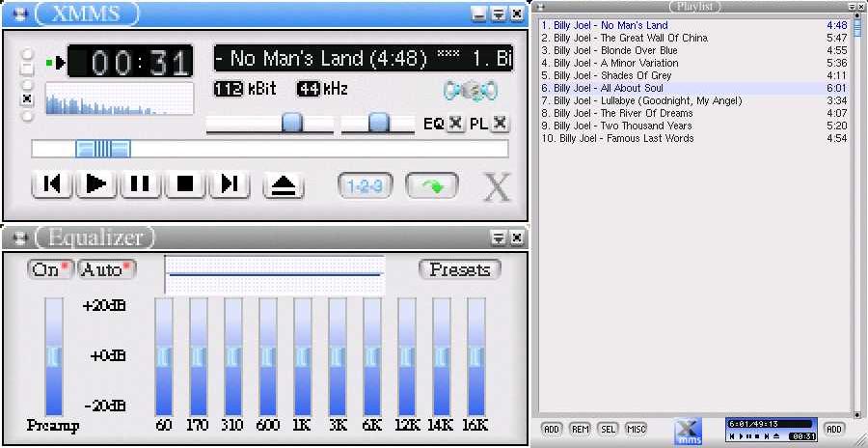Viewport: 868px width, 448px height.
Task: Click the song seek bar handle
Action: point(103,149)
